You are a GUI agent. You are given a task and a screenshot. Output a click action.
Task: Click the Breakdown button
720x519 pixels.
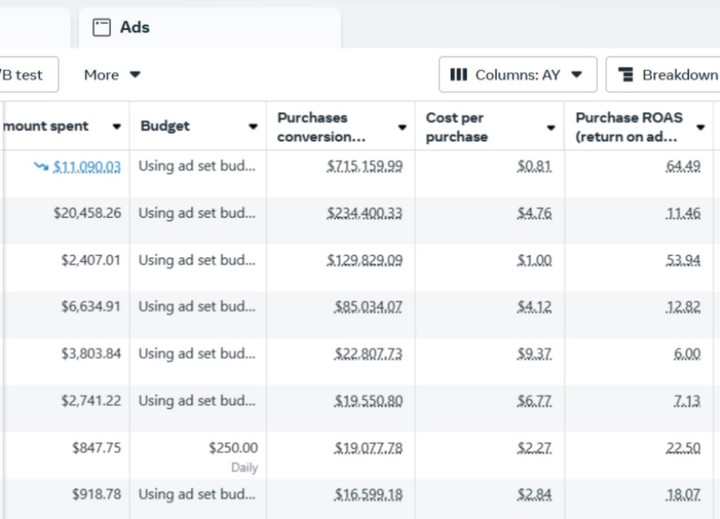(x=668, y=75)
